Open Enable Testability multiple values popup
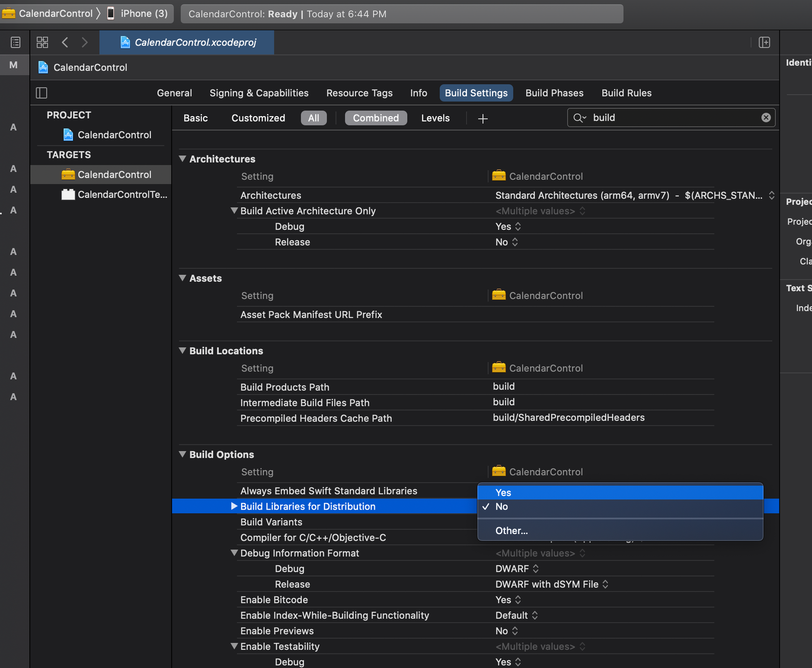Image resolution: width=812 pixels, height=668 pixels. [x=540, y=646]
